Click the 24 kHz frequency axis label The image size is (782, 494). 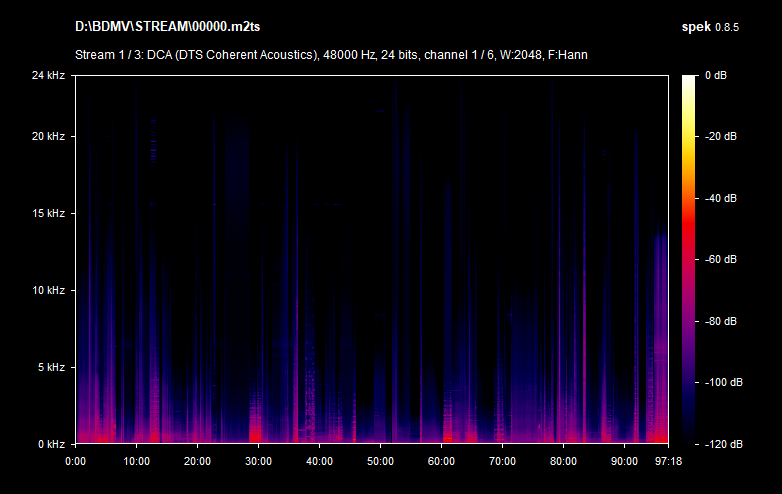47,76
